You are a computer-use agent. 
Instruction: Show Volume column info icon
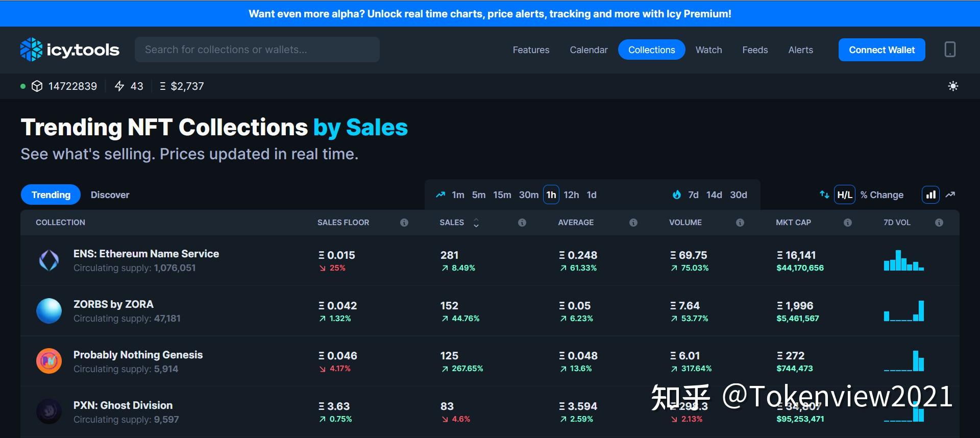pos(740,223)
